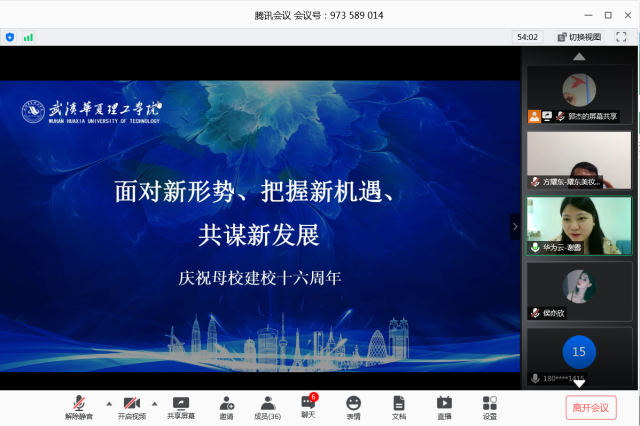The height and width of the screenshot is (426, 640).
Task: Click active mic icon on 华为云 tile
Action: click(535, 247)
